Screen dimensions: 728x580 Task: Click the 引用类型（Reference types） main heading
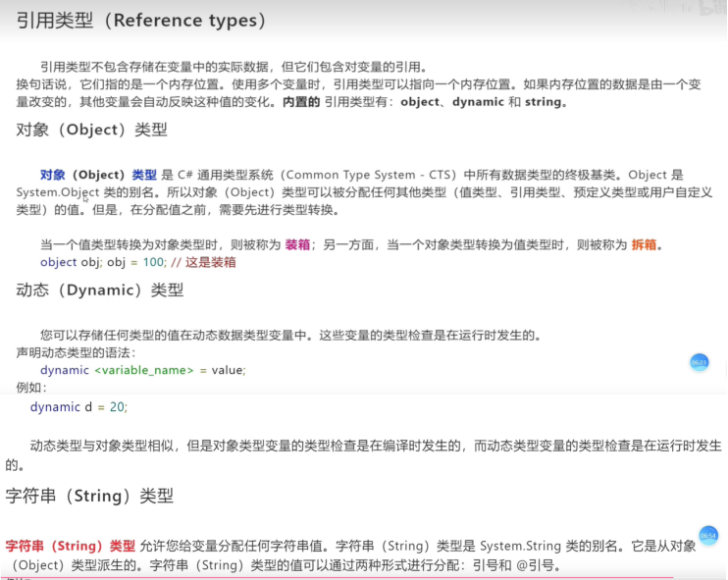click(141, 21)
